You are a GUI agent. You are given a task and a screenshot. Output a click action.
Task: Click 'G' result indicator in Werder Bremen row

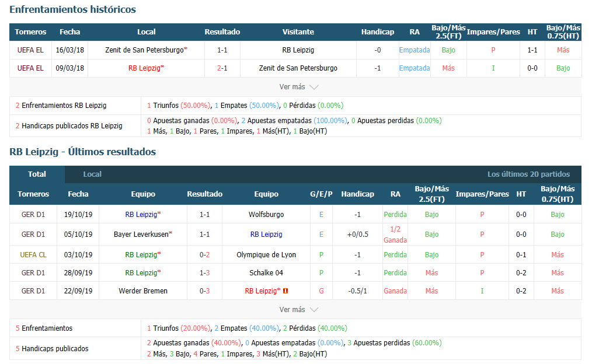point(321,291)
